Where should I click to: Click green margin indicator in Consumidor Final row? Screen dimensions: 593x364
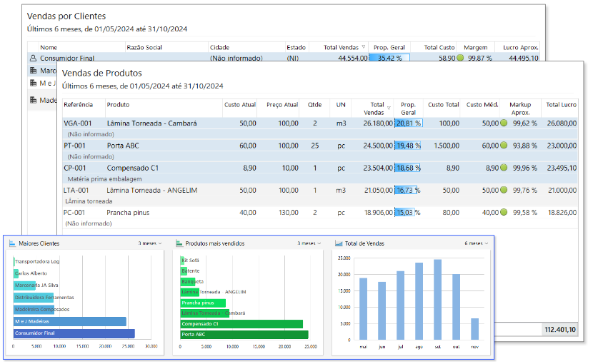(460, 58)
